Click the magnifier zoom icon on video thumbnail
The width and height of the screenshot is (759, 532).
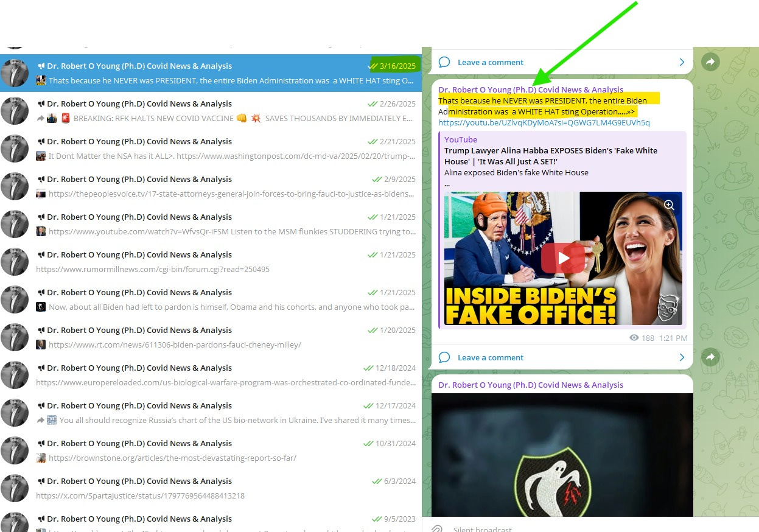(x=670, y=205)
